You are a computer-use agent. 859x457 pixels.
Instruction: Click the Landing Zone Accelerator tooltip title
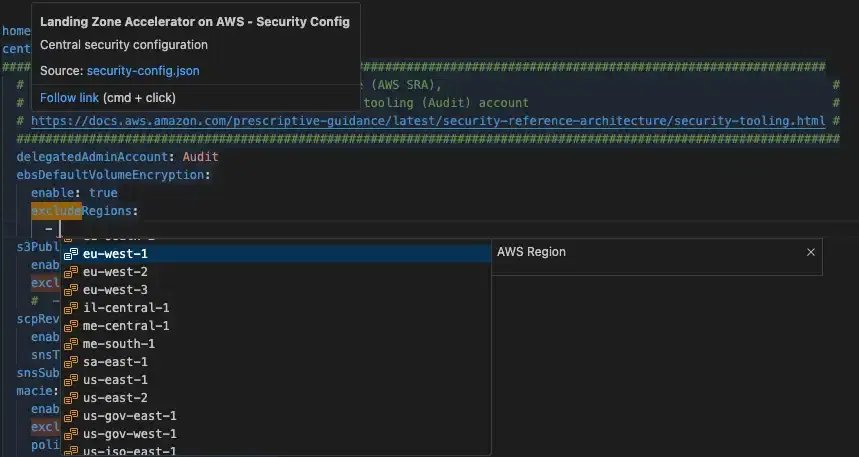tap(195, 22)
